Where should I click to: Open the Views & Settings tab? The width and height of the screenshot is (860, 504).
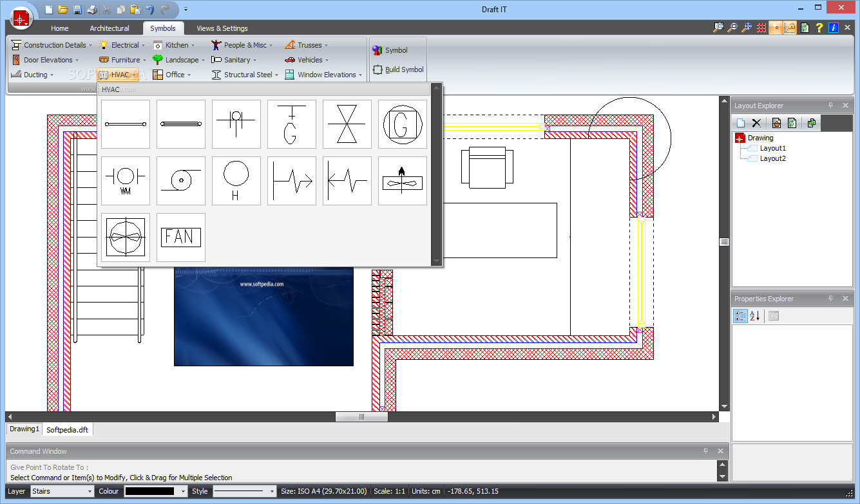point(222,28)
